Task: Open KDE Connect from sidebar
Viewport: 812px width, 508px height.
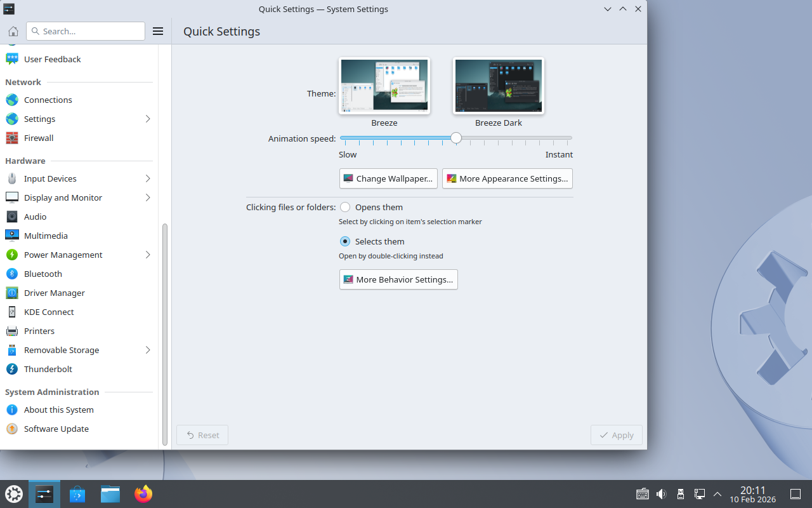Action: click(x=49, y=312)
